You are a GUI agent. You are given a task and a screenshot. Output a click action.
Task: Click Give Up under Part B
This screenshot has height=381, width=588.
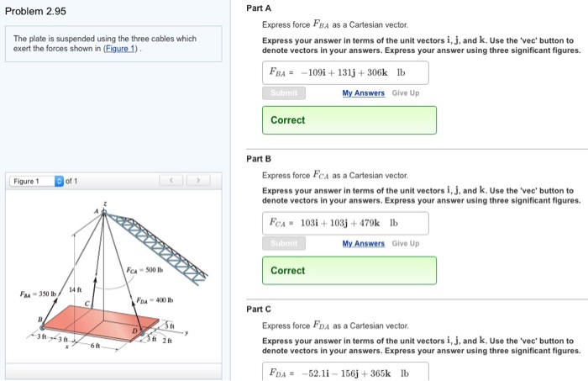pos(406,244)
